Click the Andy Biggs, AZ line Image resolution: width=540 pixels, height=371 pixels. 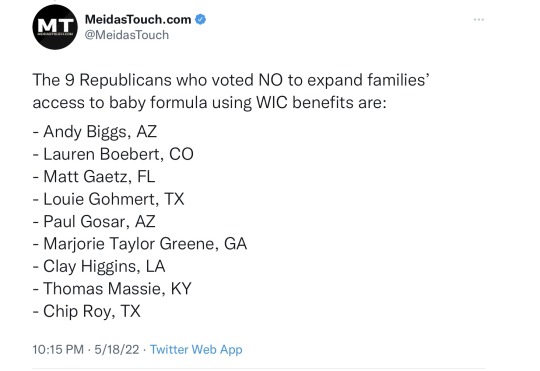95,132
